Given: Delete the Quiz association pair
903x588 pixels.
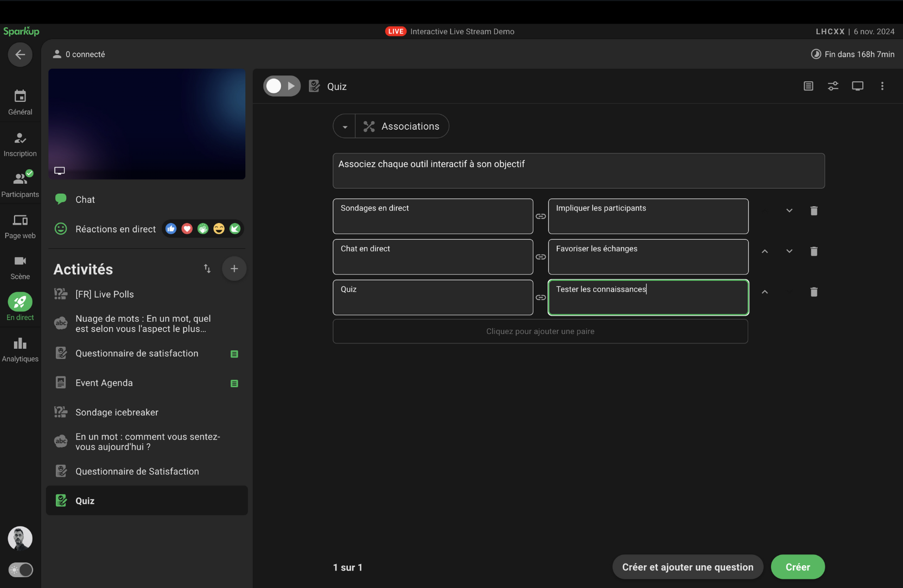Looking at the screenshot, I should click(x=813, y=292).
